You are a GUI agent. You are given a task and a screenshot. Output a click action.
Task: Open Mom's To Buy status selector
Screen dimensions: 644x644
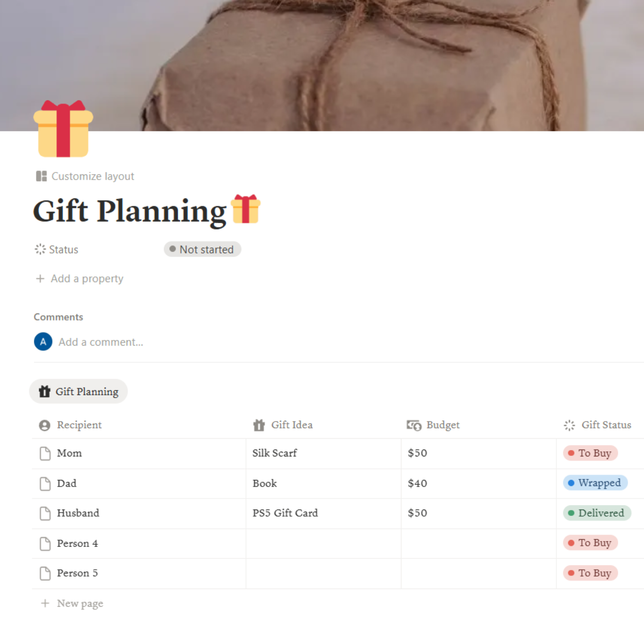590,453
